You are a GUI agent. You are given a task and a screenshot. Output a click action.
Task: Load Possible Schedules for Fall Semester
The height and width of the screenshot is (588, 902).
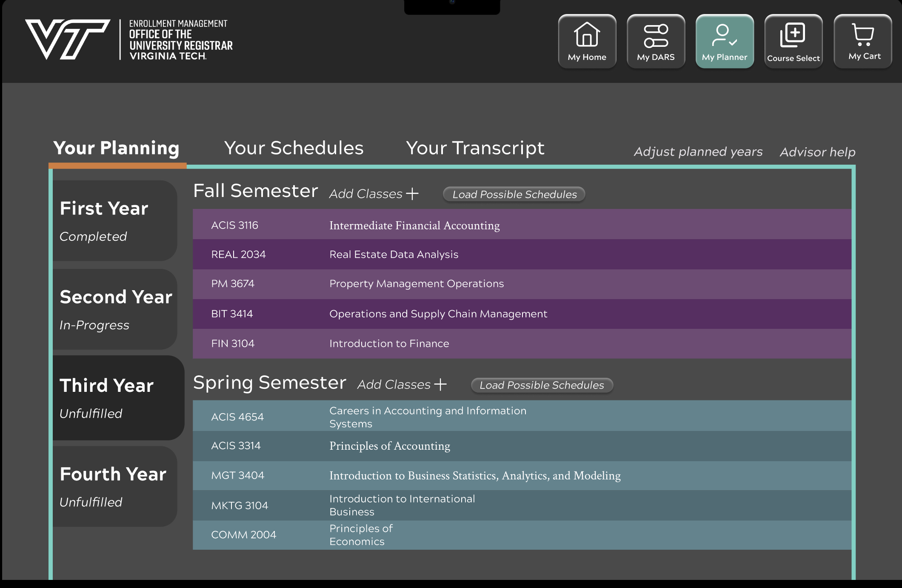pos(514,194)
